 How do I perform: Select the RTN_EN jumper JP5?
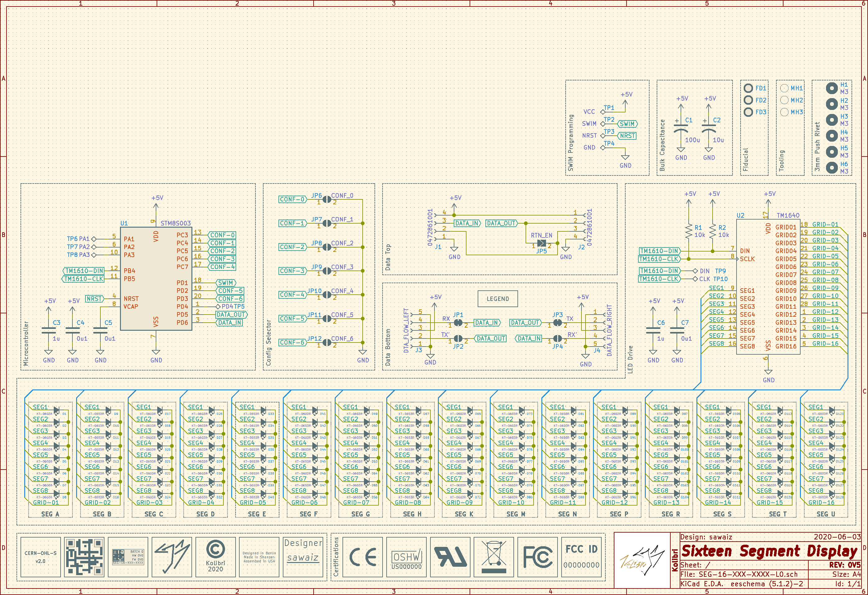[541, 243]
